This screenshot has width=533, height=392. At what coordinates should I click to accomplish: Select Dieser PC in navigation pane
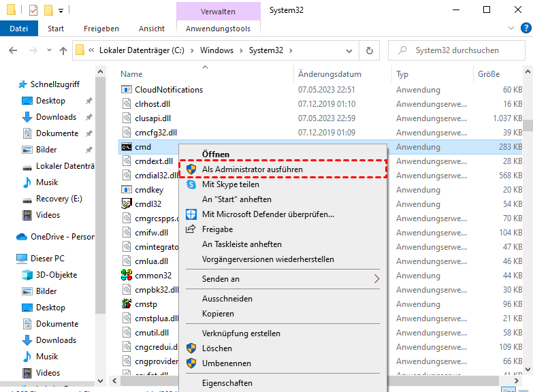[40, 259]
